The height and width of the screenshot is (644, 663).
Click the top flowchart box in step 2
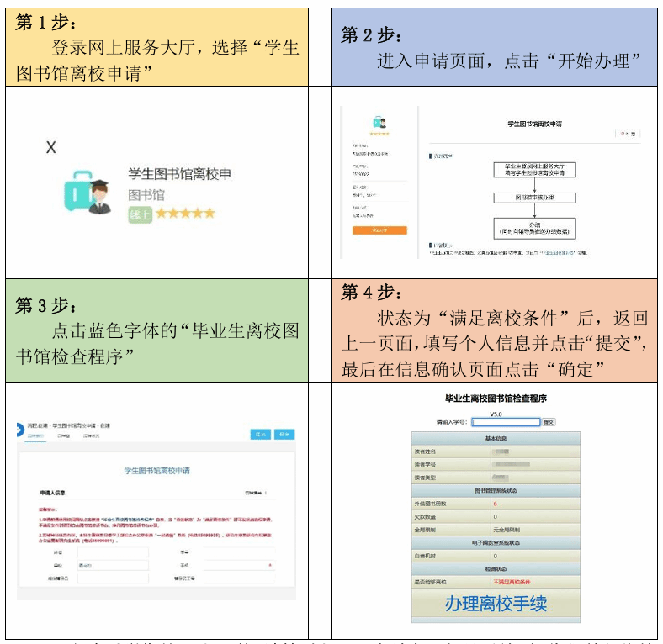534,169
